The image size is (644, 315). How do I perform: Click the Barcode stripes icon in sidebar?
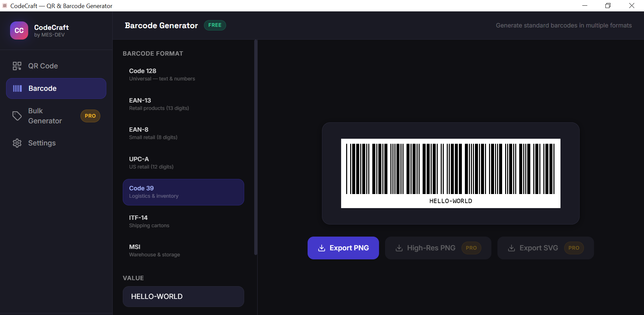coord(17,88)
